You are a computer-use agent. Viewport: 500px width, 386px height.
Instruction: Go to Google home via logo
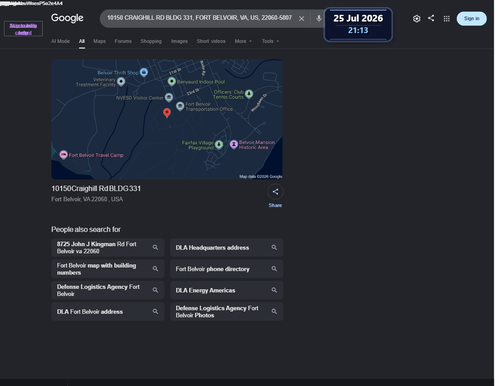coord(67,18)
